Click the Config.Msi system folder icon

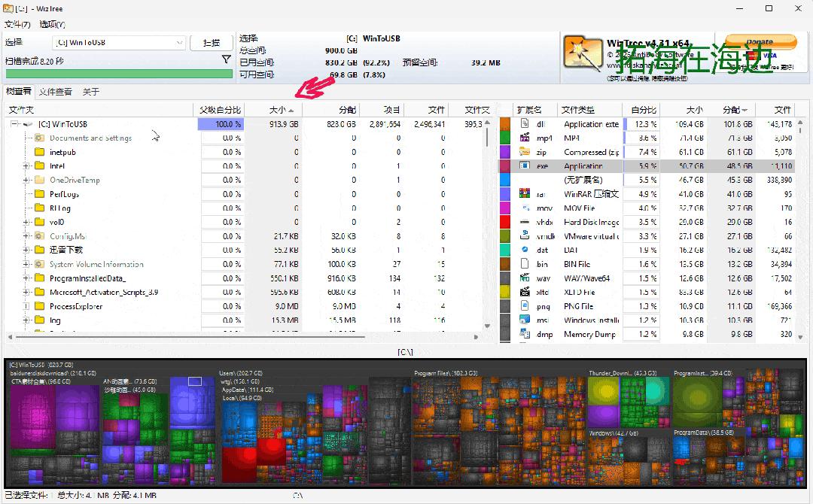[39, 235]
